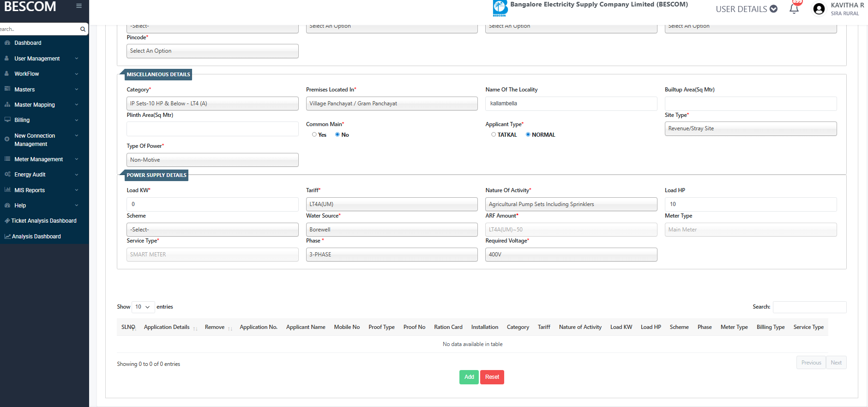
Task: Click the search magnifier icon in sidebar
Action: (83, 29)
